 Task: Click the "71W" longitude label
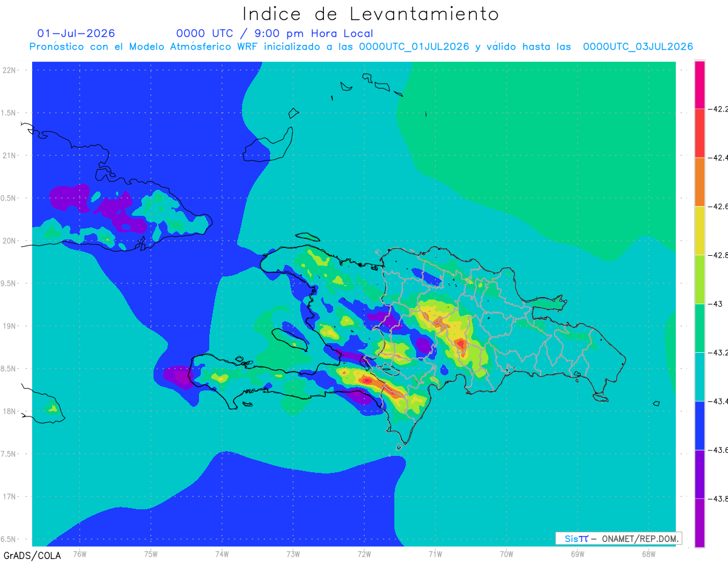(x=435, y=554)
